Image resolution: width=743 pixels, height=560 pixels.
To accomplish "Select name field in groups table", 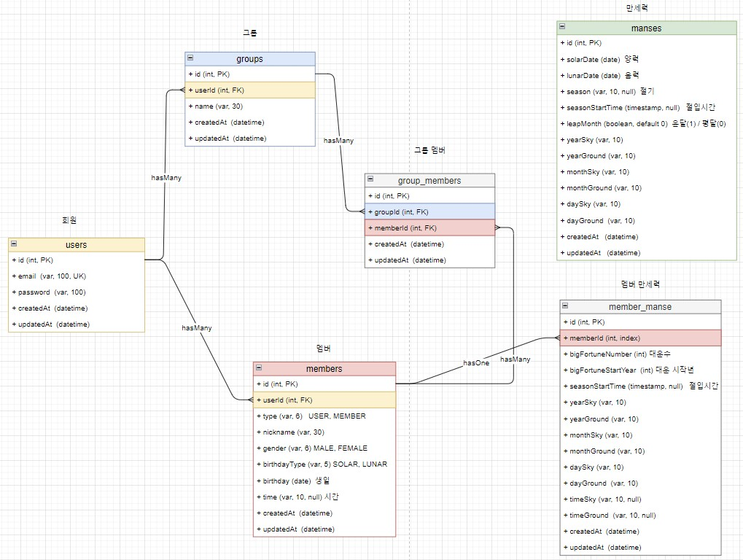I will (x=249, y=106).
